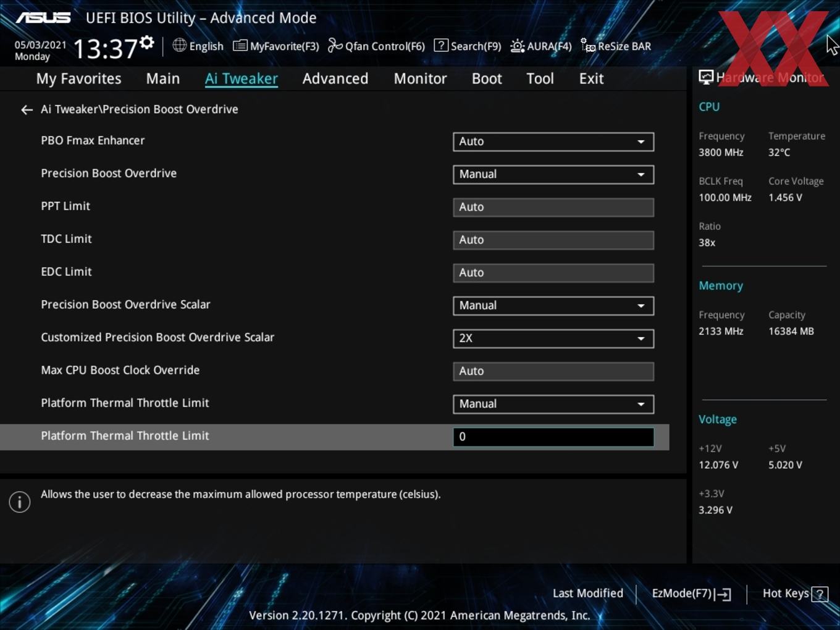The height and width of the screenshot is (630, 840).
Task: Open Qfan Control(F6) fan icon
Action: point(335,45)
